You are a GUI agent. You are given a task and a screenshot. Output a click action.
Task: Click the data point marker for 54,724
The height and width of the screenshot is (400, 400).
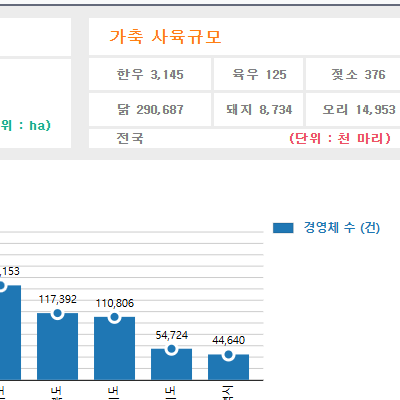(171, 349)
